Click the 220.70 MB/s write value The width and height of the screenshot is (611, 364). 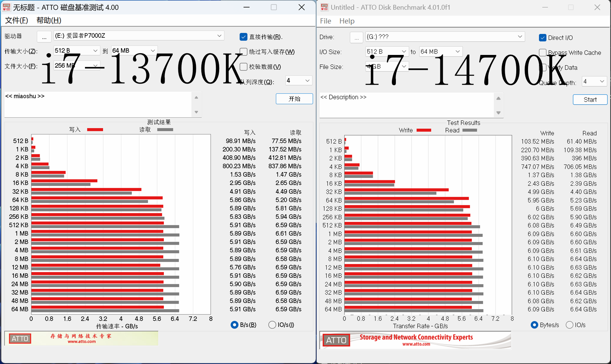[537, 150]
